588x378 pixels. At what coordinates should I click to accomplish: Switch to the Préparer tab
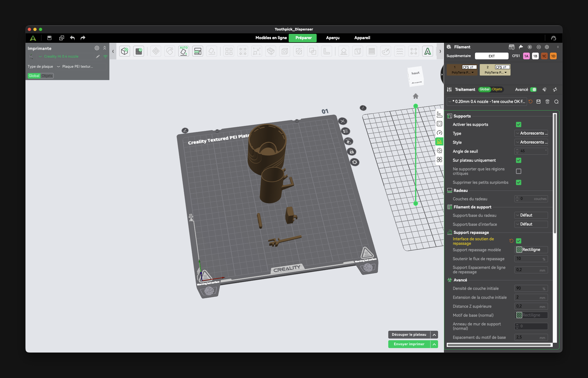[x=304, y=38]
